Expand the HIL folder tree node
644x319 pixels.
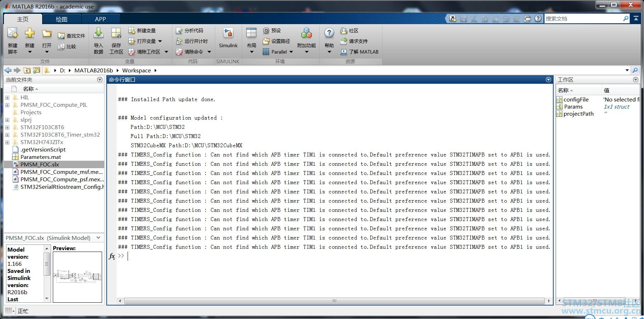pyautogui.click(x=7, y=98)
